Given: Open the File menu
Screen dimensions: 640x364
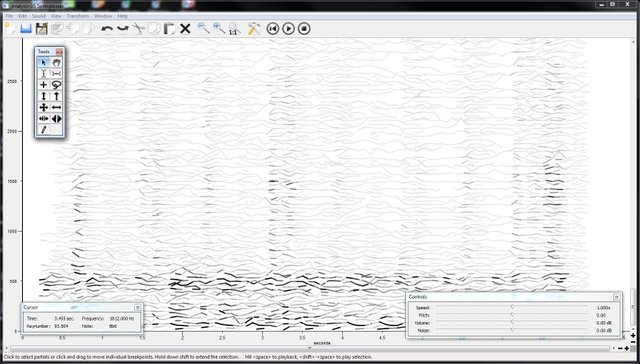Looking at the screenshot, I should click(x=9, y=16).
